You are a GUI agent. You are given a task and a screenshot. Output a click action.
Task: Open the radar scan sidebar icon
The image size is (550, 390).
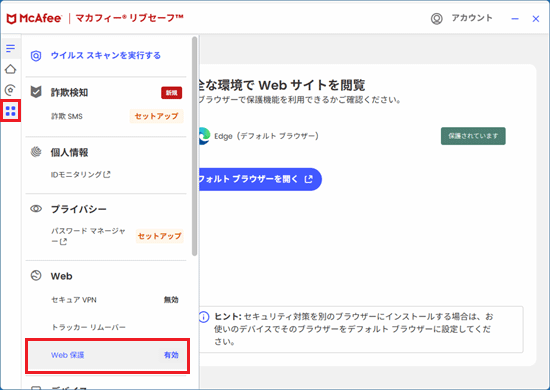pyautogui.click(x=11, y=90)
